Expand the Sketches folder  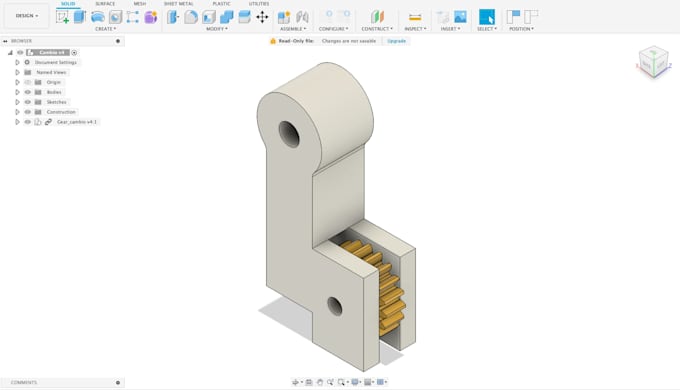(17, 102)
